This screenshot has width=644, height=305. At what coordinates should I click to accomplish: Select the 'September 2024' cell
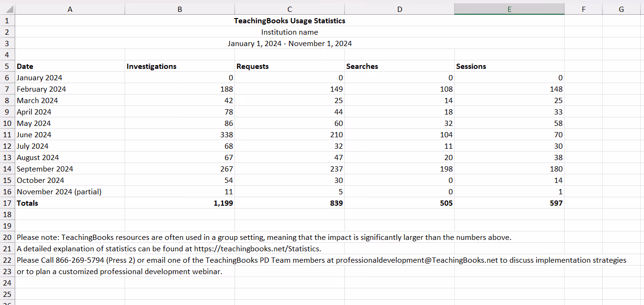point(70,169)
